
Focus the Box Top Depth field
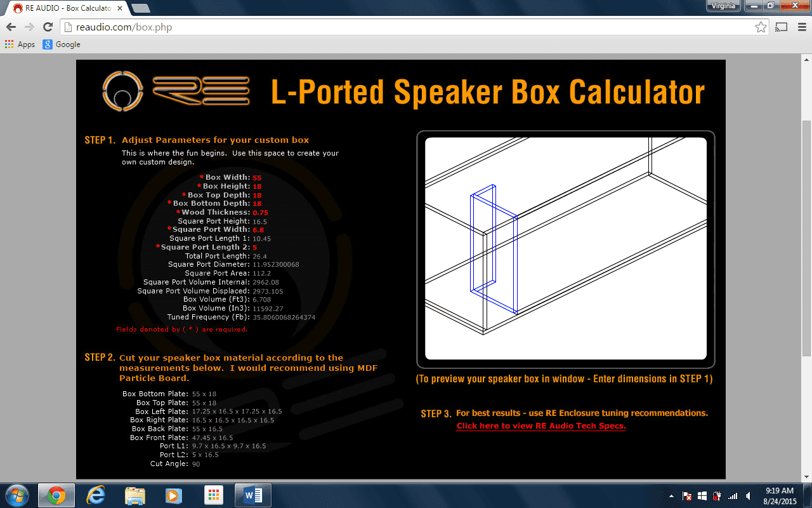[x=258, y=196]
